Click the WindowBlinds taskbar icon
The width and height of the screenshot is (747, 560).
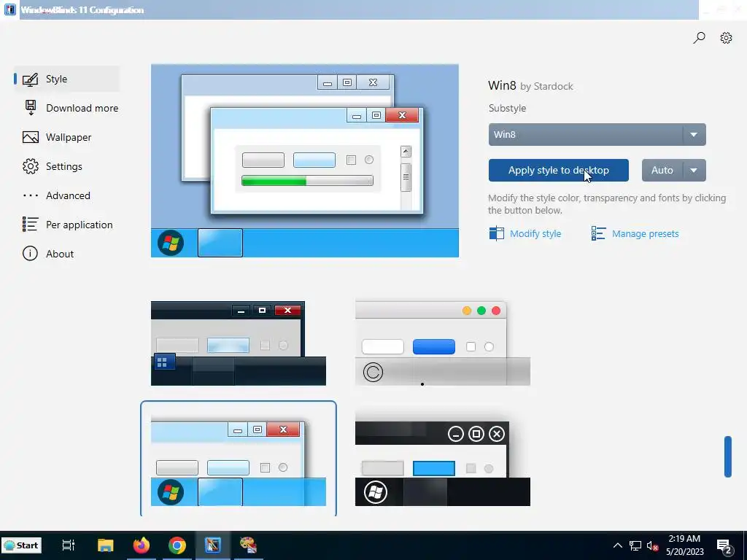point(212,545)
